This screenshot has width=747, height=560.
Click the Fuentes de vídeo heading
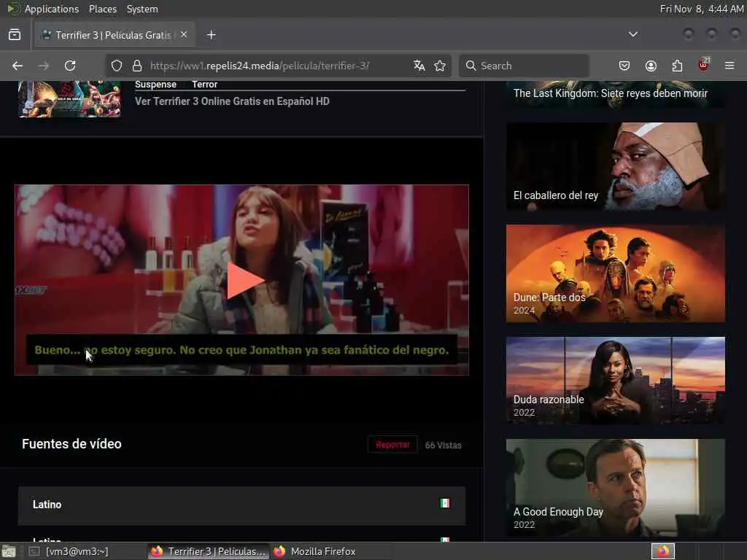(71, 444)
